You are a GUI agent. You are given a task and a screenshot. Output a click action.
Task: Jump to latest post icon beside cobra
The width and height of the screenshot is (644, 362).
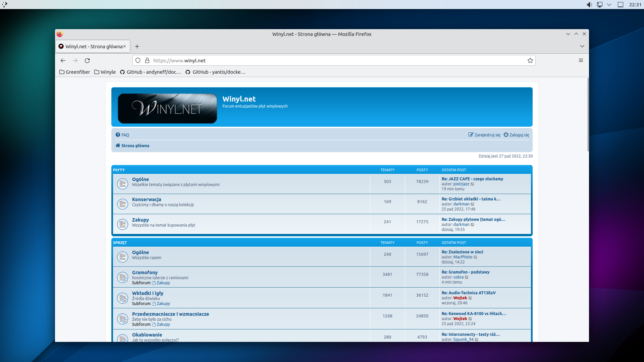click(x=467, y=277)
